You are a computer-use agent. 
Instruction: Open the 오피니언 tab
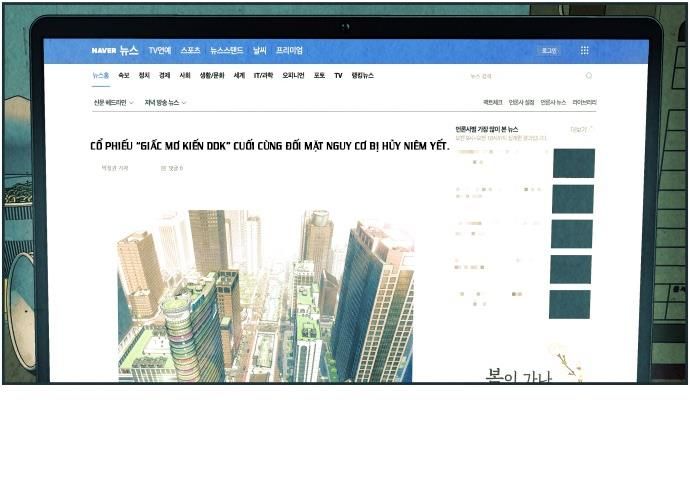point(293,76)
